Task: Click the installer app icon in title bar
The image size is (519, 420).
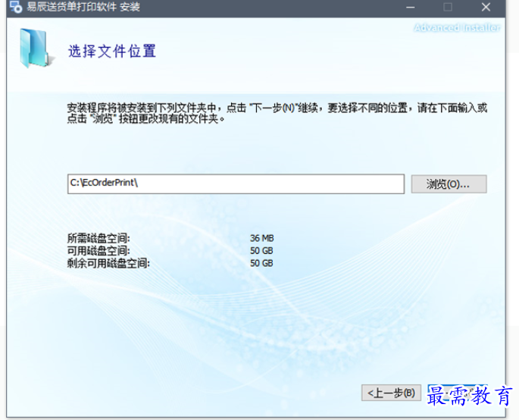Action: pyautogui.click(x=16, y=7)
